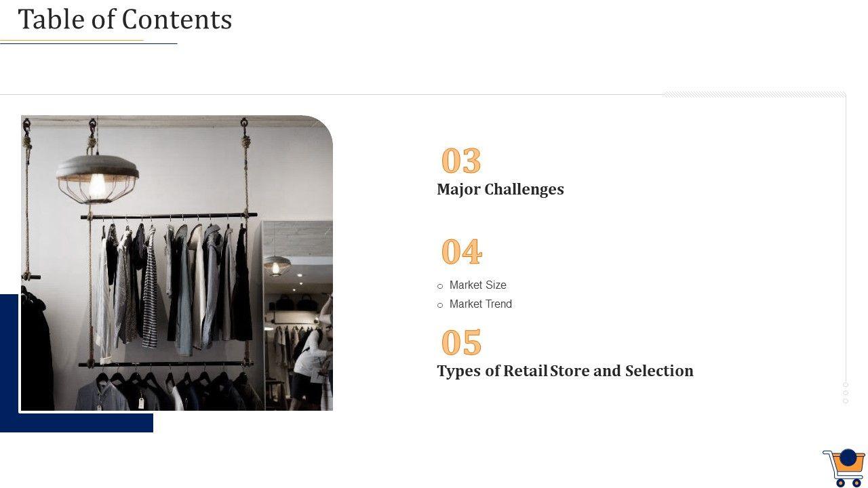Click the bottom decorative dot on right edge
This screenshot has width=868, height=488.
846,401
